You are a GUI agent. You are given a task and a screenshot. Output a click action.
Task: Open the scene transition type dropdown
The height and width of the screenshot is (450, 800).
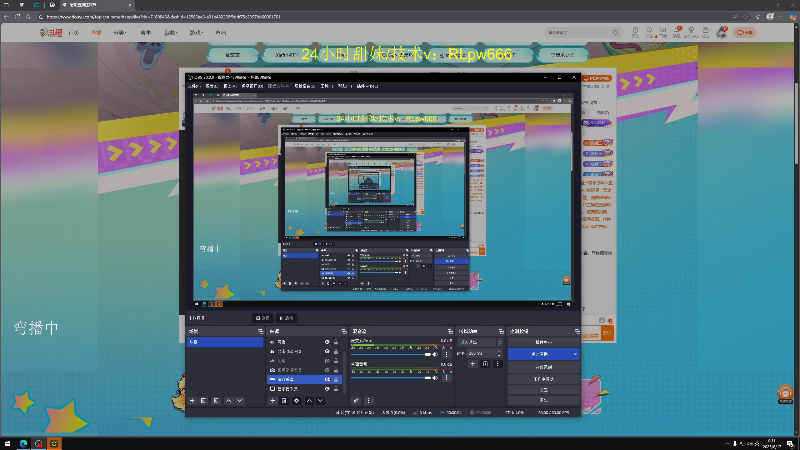coord(480,342)
